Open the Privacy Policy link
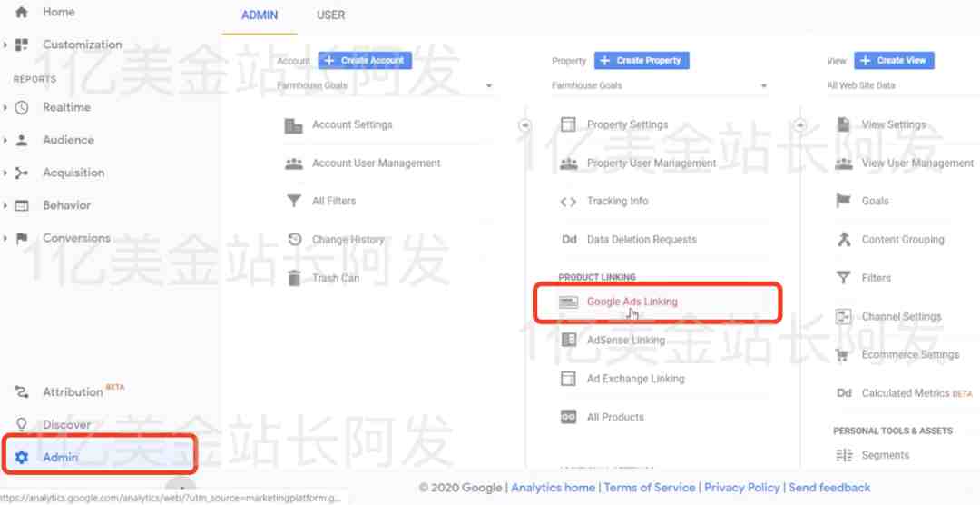This screenshot has height=505, width=980. point(742,488)
